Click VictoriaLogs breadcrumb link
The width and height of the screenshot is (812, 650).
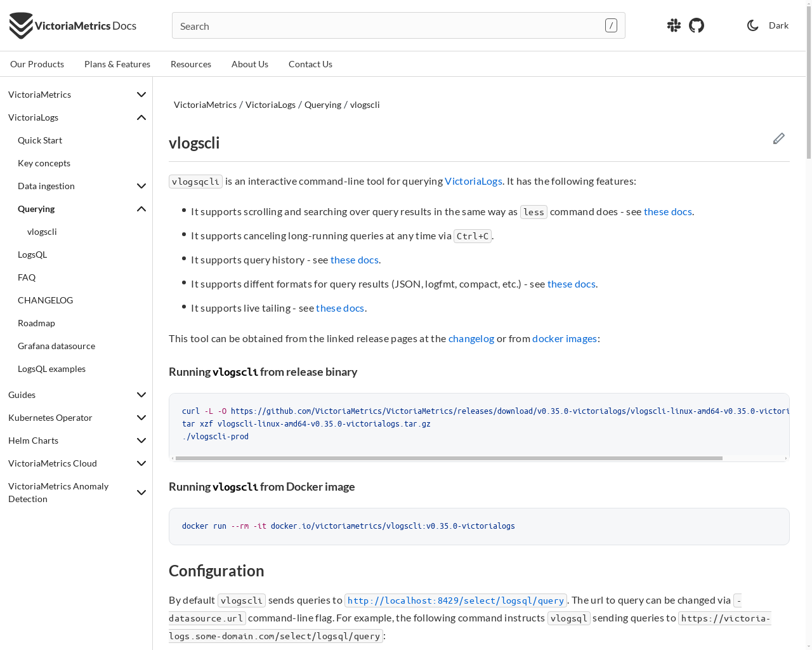[x=270, y=105]
